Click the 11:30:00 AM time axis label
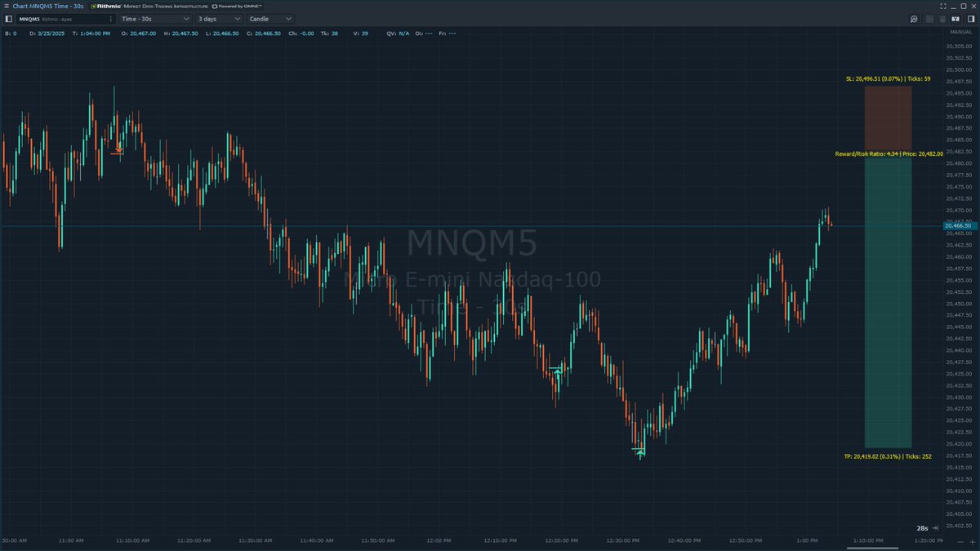Image resolution: width=980 pixels, height=551 pixels. pos(255,540)
